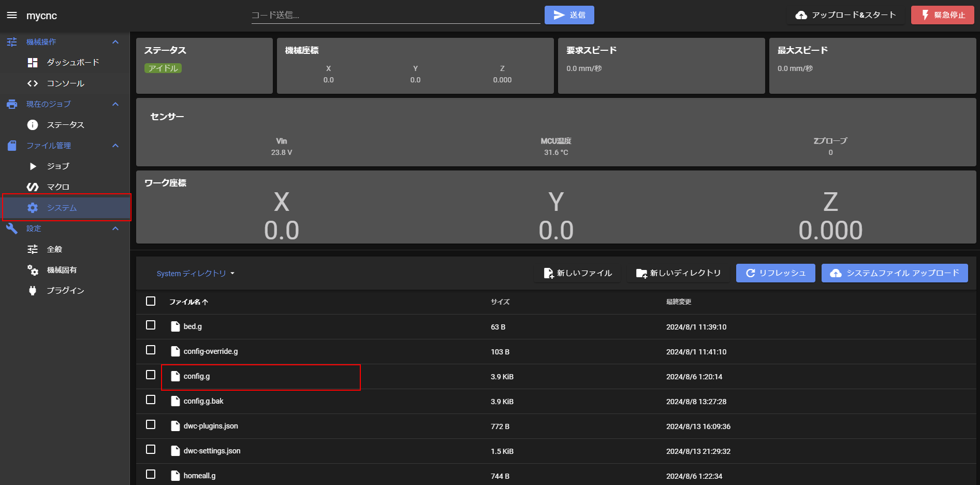This screenshot has width=980, height=485.
Task: Click the 機械固有 double-gear icon
Action: tap(33, 270)
